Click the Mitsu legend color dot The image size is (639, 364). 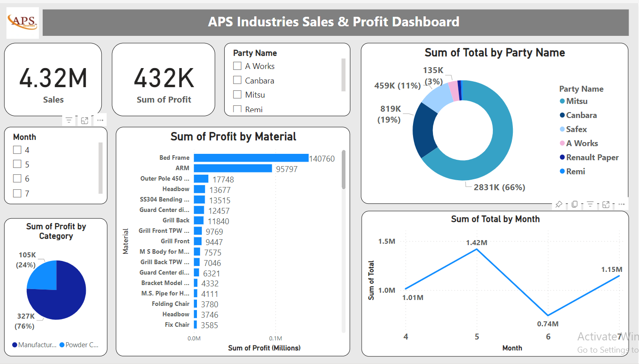pyautogui.click(x=561, y=101)
